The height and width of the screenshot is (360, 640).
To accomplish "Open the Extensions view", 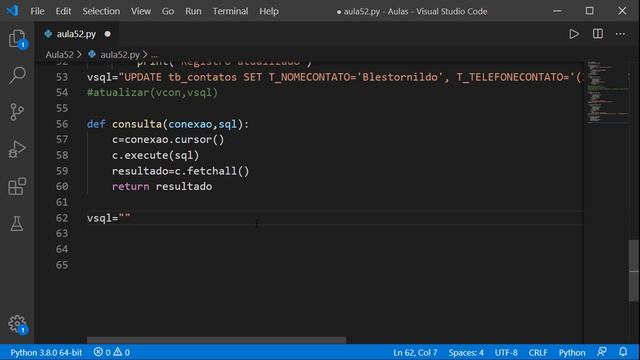I will tap(17, 187).
